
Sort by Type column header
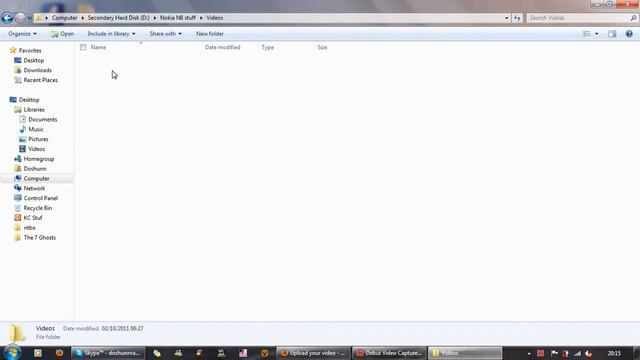click(x=268, y=47)
